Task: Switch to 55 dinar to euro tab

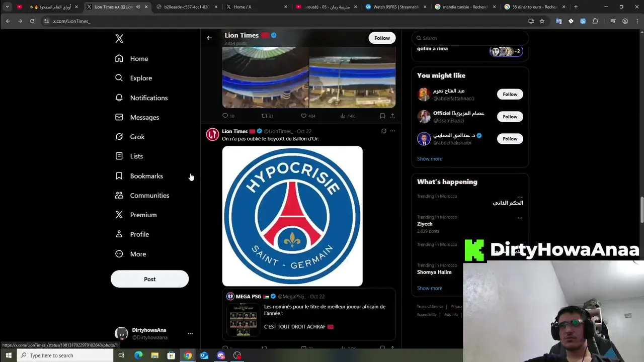Action: click(534, 7)
